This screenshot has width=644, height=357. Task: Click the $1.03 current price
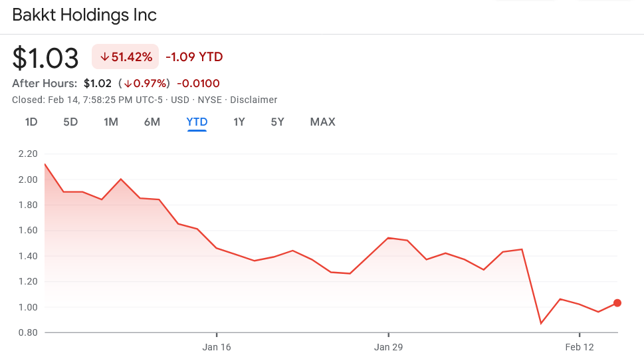(46, 58)
